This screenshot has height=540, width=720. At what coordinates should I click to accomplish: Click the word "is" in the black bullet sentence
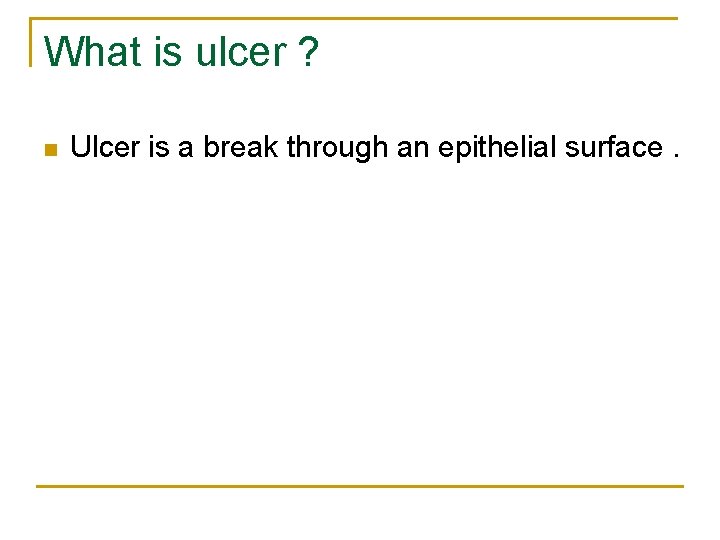[159, 147]
